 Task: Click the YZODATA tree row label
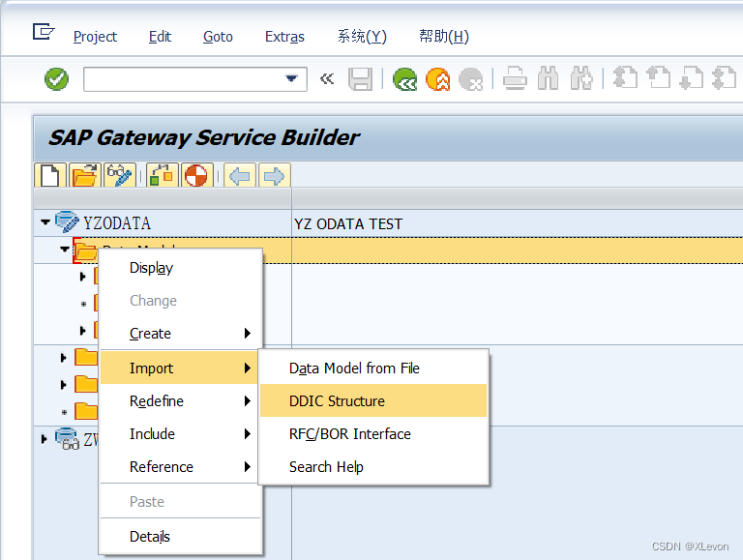pos(117,223)
